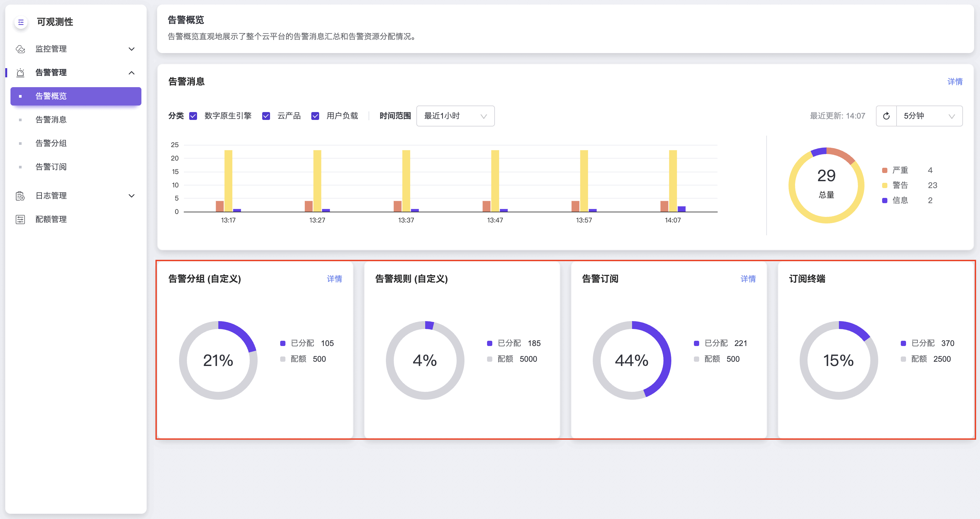
Task: Click the 警告 legend marker
Action: pyautogui.click(x=884, y=185)
